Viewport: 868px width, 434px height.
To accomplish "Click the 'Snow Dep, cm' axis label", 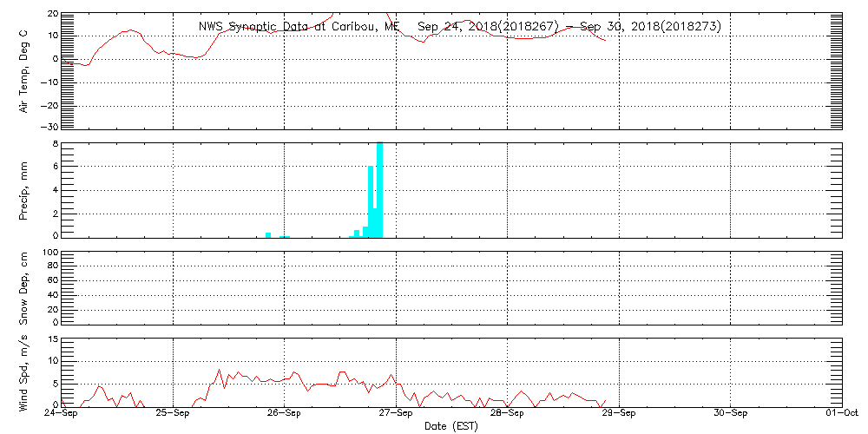I will (23, 289).
